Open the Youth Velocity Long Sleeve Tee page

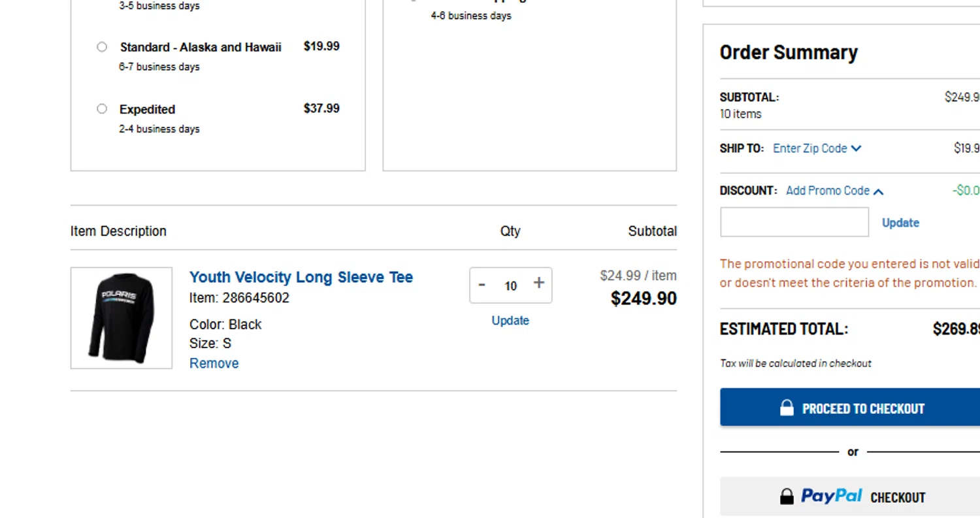(x=301, y=277)
